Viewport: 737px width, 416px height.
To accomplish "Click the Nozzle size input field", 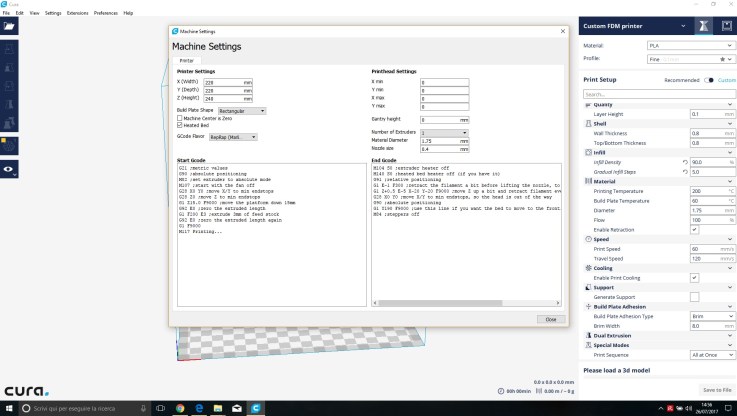I will [x=444, y=149].
